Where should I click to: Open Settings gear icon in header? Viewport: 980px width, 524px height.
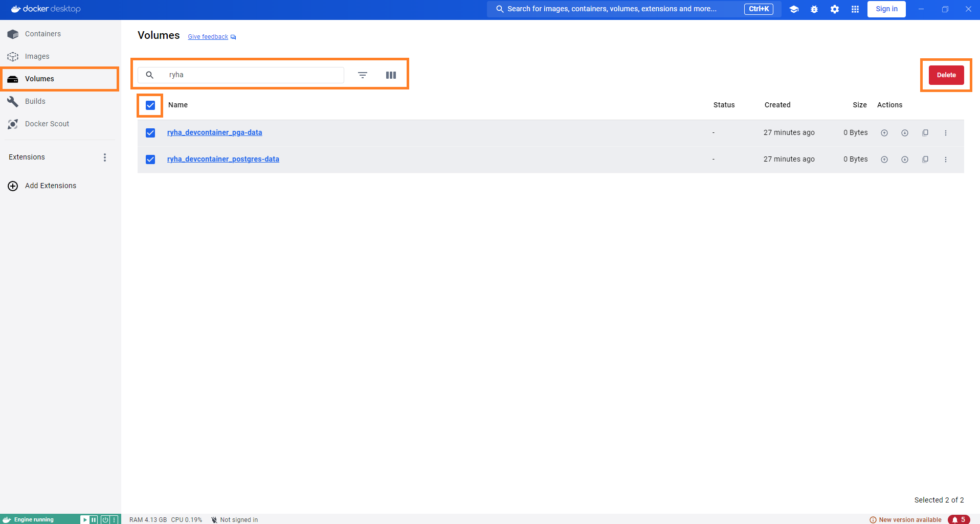coord(835,9)
